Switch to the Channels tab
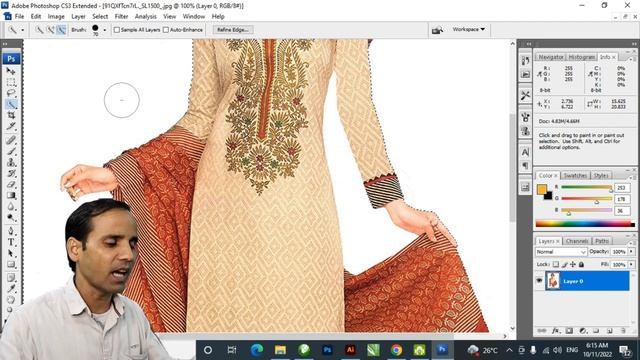 (x=577, y=241)
